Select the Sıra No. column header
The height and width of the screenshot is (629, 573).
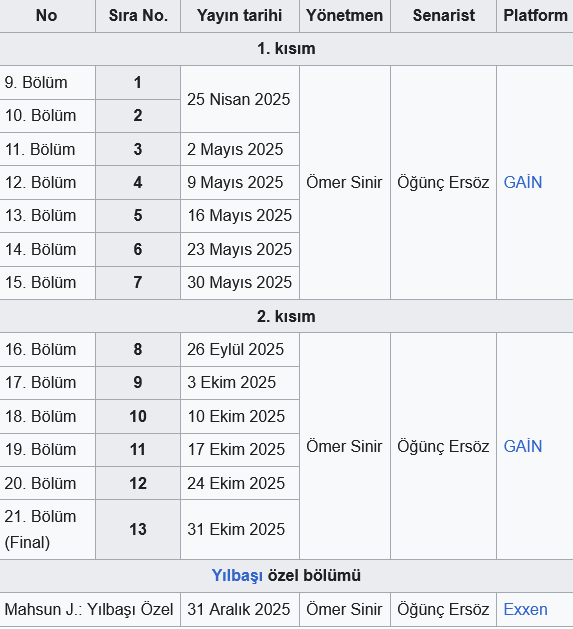(138, 16)
